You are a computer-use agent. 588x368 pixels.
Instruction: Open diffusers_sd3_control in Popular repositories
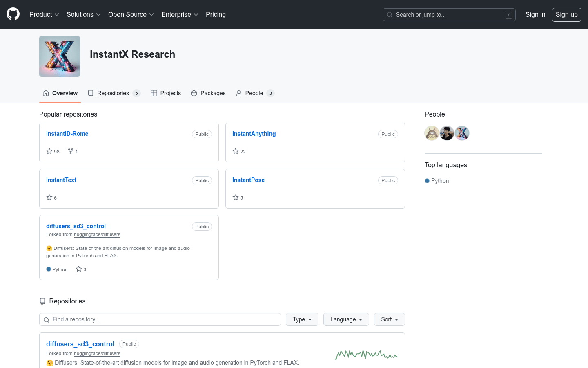pyautogui.click(x=76, y=226)
